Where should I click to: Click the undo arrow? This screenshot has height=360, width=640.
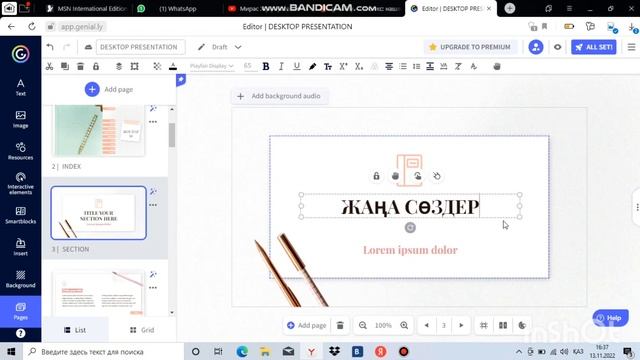coord(50,47)
